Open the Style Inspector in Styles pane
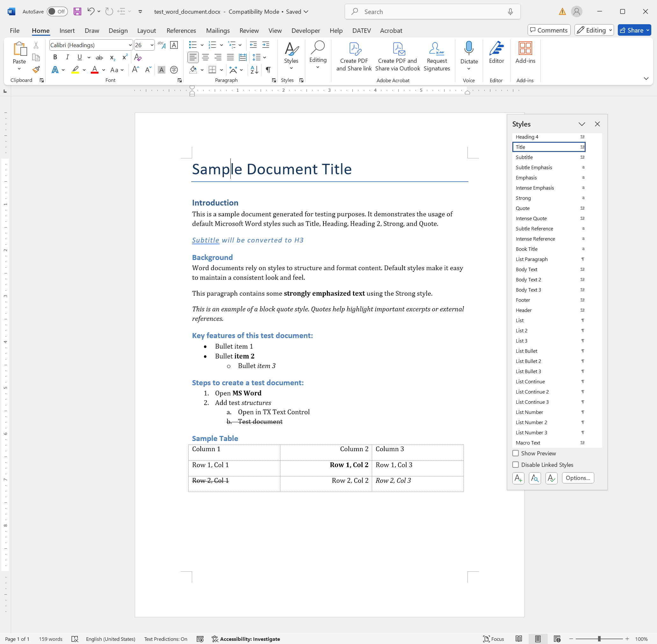This screenshot has width=657, height=644. (534, 478)
